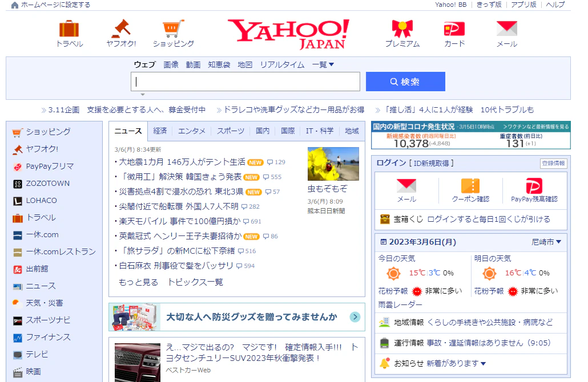Image resolution: width=588 pixels, height=382 pixels.
Task: Select the リアルタイム search type
Action: click(x=283, y=65)
